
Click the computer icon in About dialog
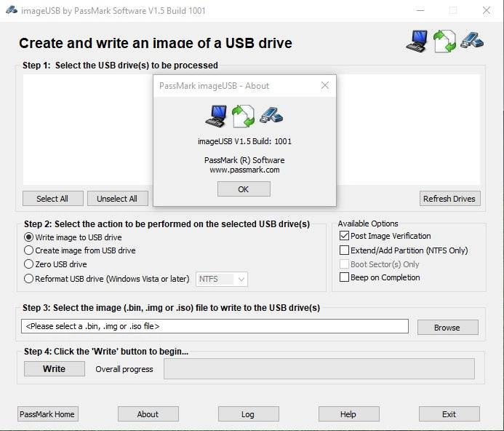(216, 116)
